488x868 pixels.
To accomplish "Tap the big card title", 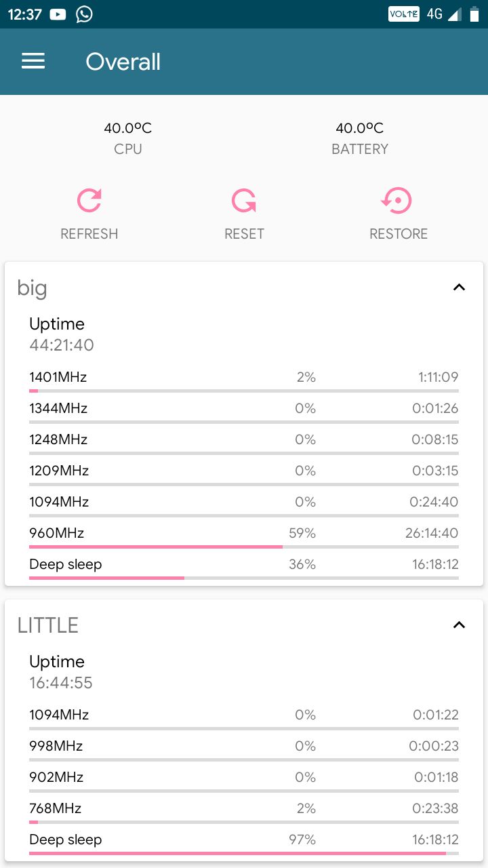I will (x=33, y=288).
